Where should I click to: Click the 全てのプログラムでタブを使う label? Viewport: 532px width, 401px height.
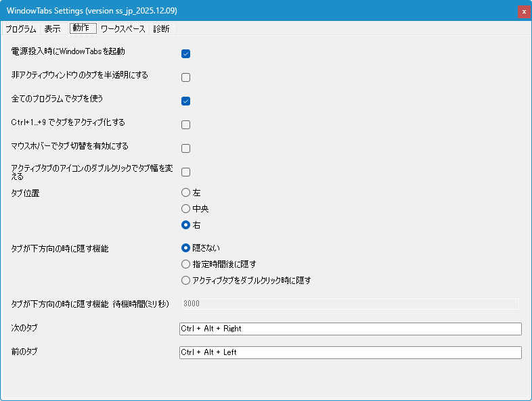(x=57, y=99)
